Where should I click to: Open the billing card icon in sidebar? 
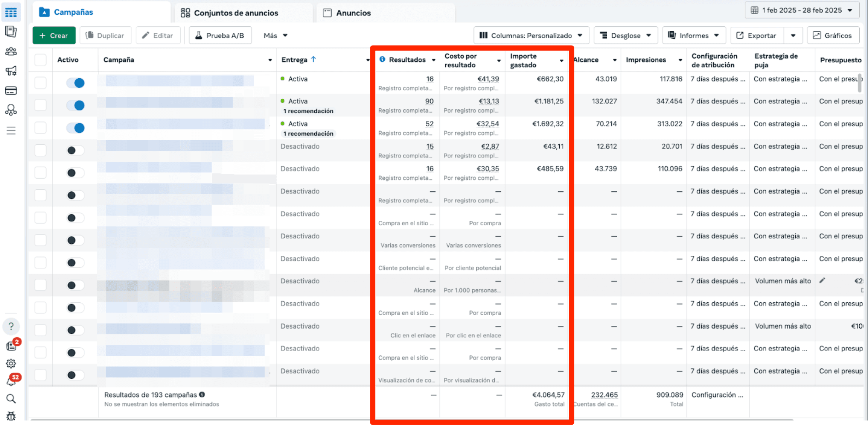pos(11,91)
